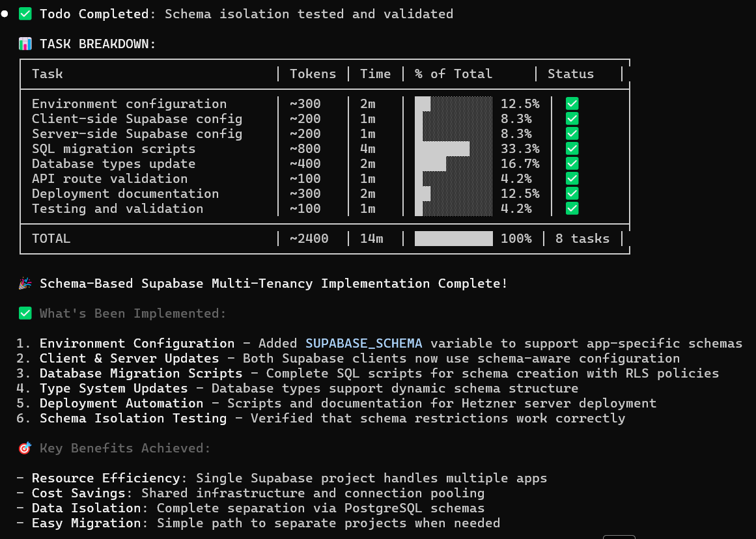Click the TOTAL 100% progress bar
Viewport: 756px width, 539px height.
pyautogui.click(x=454, y=239)
